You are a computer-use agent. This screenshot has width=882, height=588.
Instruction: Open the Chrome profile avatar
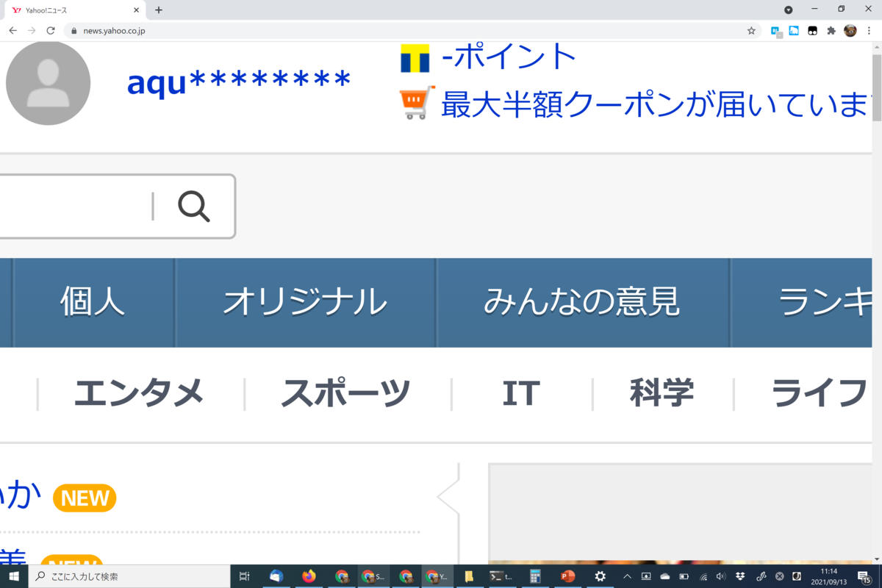pos(850,31)
